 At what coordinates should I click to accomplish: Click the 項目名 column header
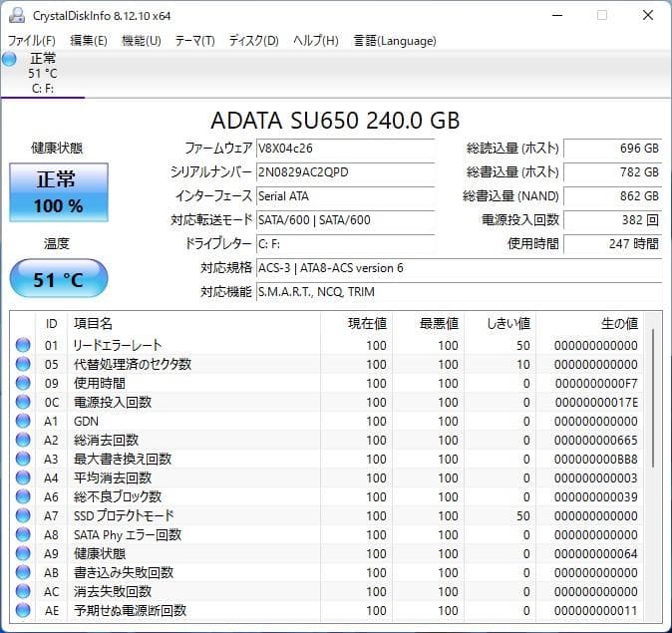[193, 324]
